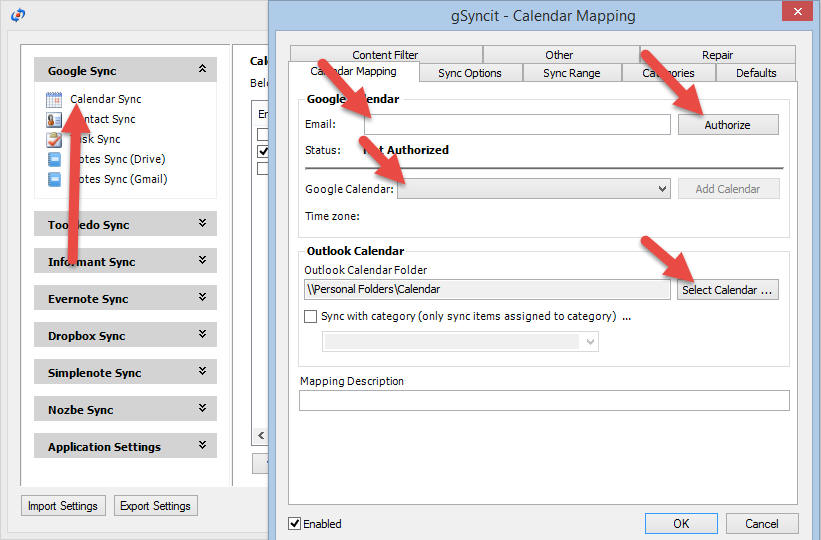Viewport: 821px width, 540px height.
Task: Expand the Application Settings section
Action: 202,445
